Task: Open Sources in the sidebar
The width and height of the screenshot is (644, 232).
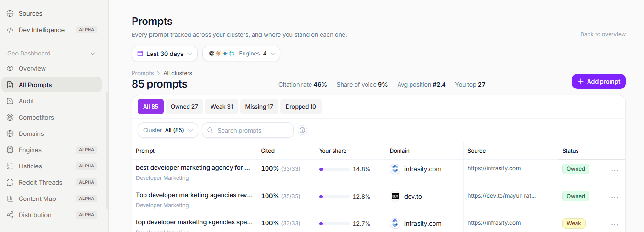Action: (52, 13)
